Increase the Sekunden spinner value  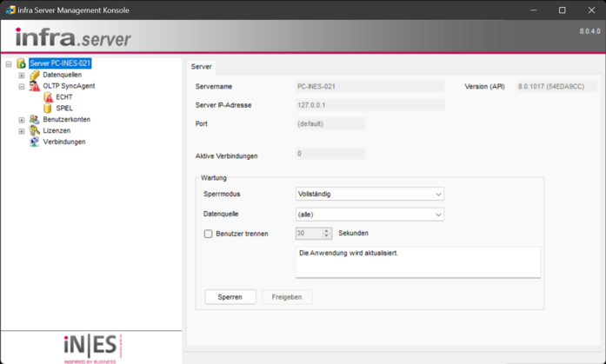pos(327,231)
